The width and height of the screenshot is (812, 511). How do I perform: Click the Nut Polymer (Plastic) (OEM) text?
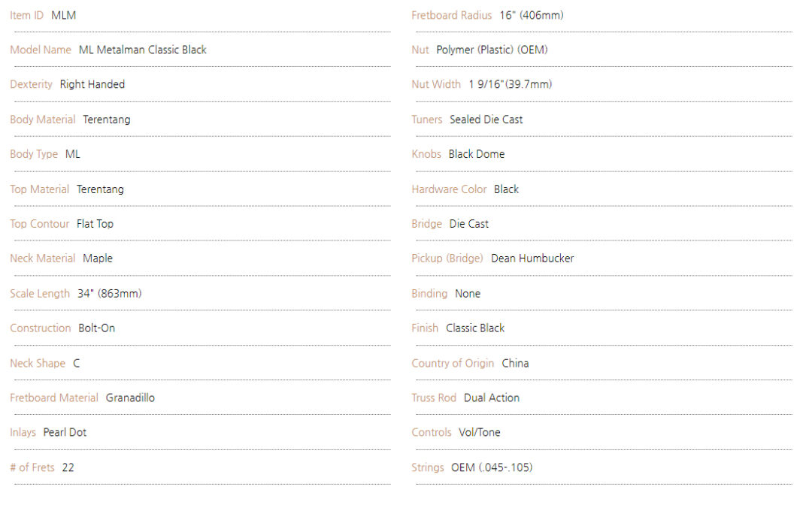(492, 50)
